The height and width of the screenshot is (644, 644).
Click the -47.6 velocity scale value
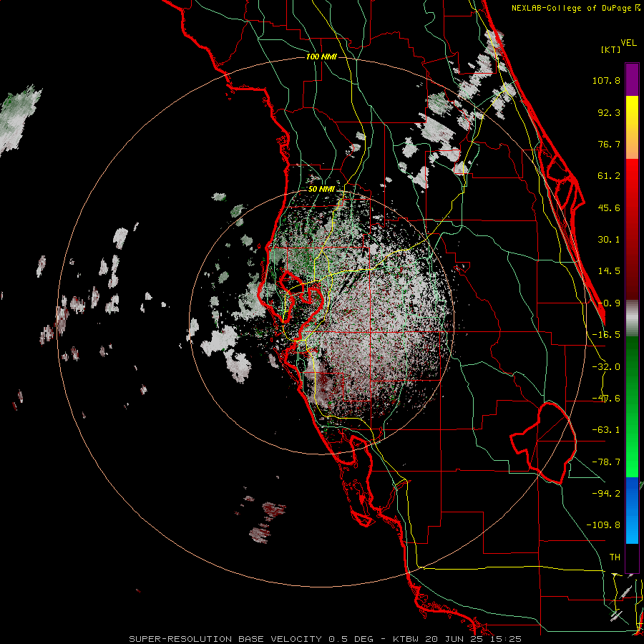(x=606, y=399)
